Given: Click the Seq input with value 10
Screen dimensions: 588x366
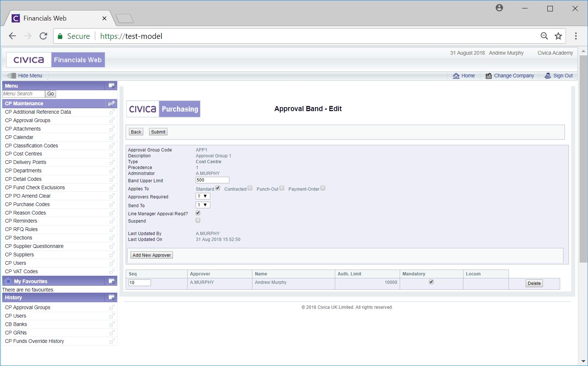Looking at the screenshot, I should [x=140, y=283].
